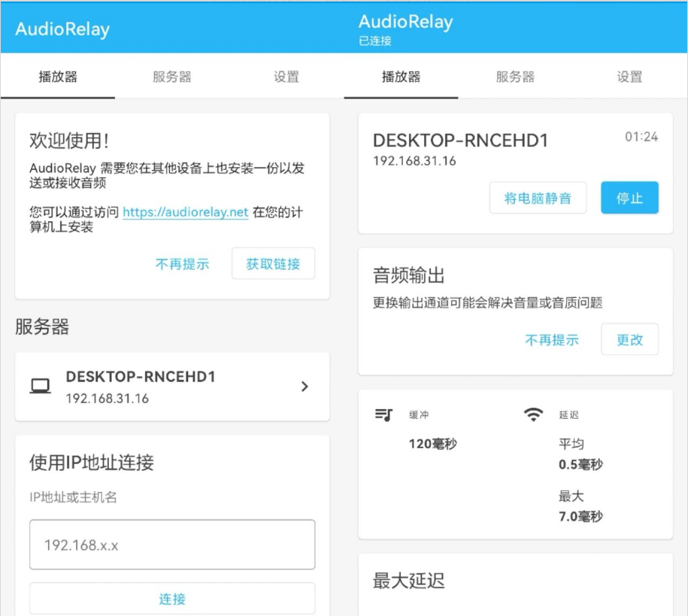Click the DESKTOP-RNCEHD1 title beside the 01:24 timer

coord(460,141)
